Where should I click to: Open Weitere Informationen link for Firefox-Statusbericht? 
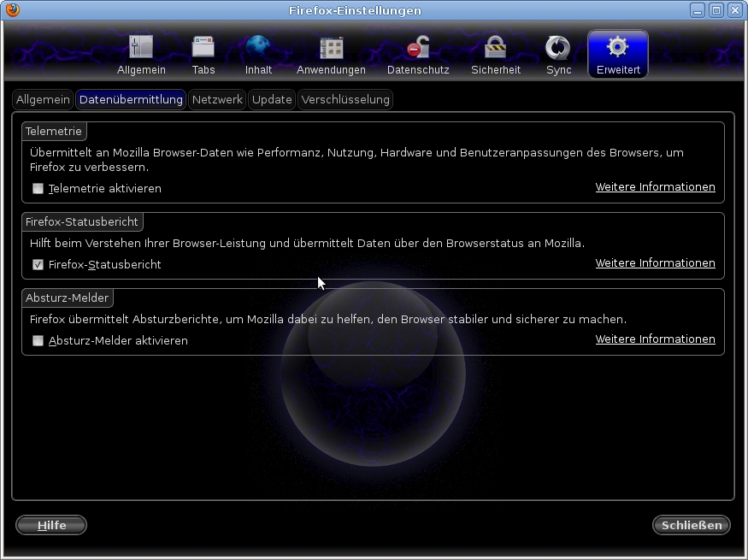pyautogui.click(x=656, y=262)
